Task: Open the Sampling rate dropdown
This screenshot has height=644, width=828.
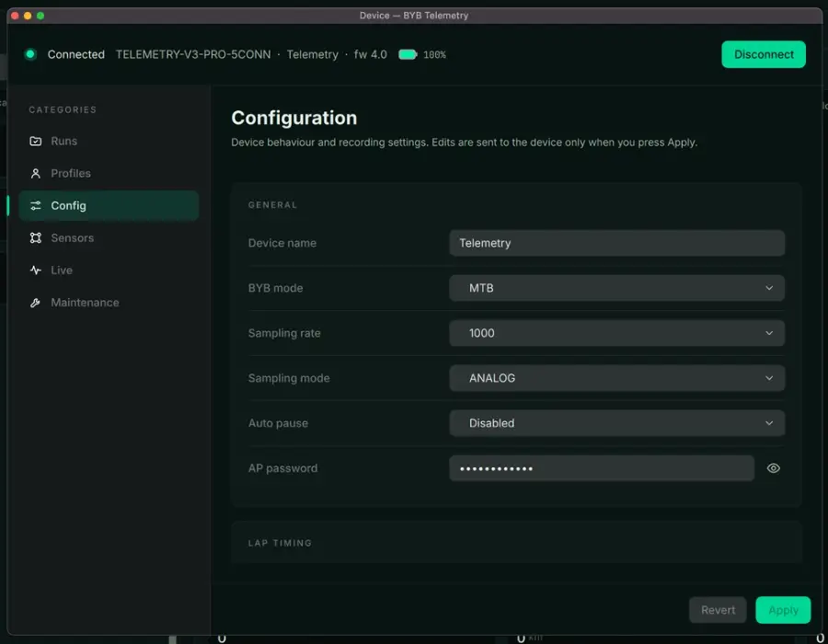Action: click(616, 333)
